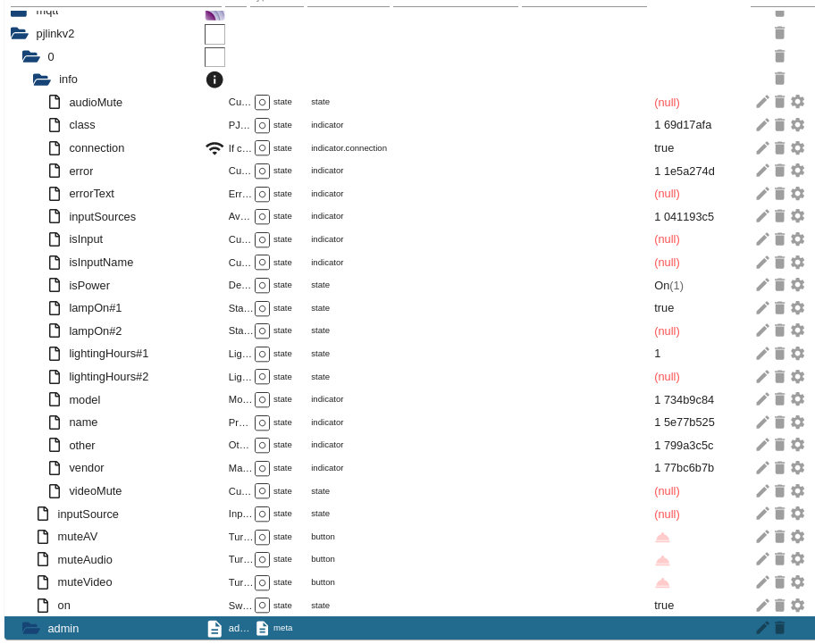Delete the muteAV object
Viewport: 815px width, 644px height.
point(779,536)
